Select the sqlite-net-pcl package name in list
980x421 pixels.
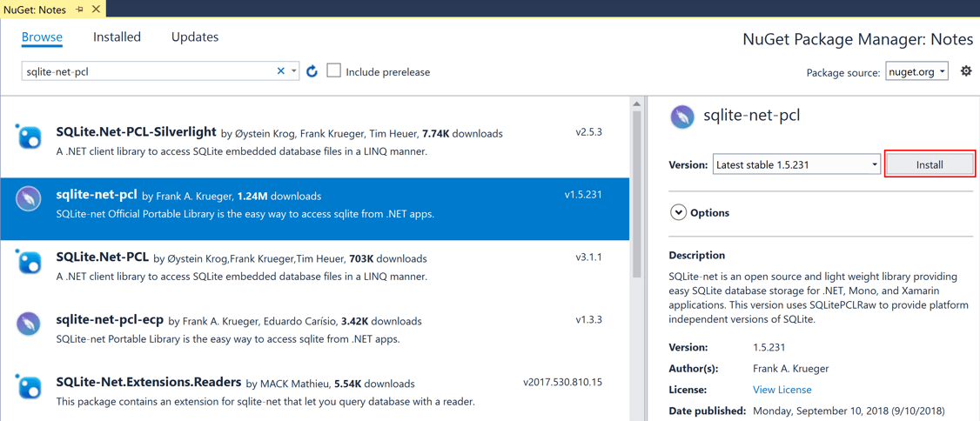(97, 196)
